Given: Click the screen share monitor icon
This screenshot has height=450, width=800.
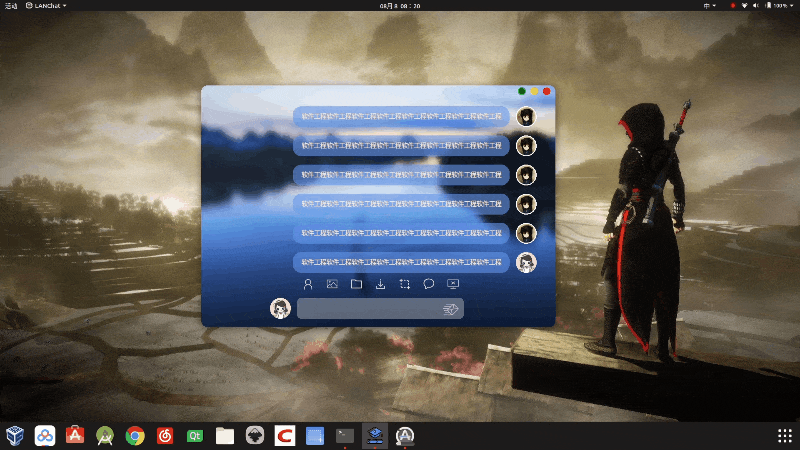Looking at the screenshot, I should [453, 284].
